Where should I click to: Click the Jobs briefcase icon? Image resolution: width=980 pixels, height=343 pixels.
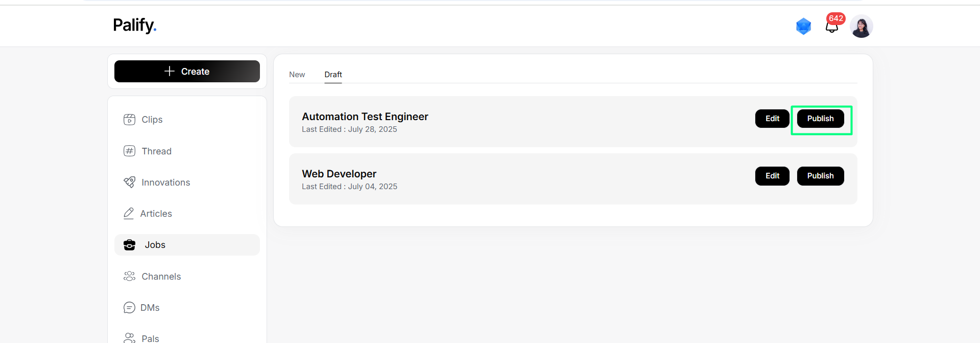click(x=130, y=245)
